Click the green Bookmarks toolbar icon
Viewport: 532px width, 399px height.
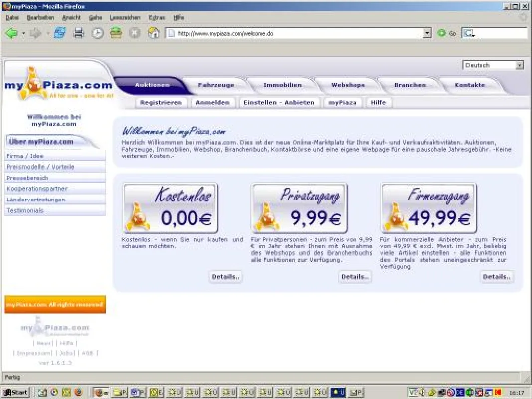tap(116, 33)
